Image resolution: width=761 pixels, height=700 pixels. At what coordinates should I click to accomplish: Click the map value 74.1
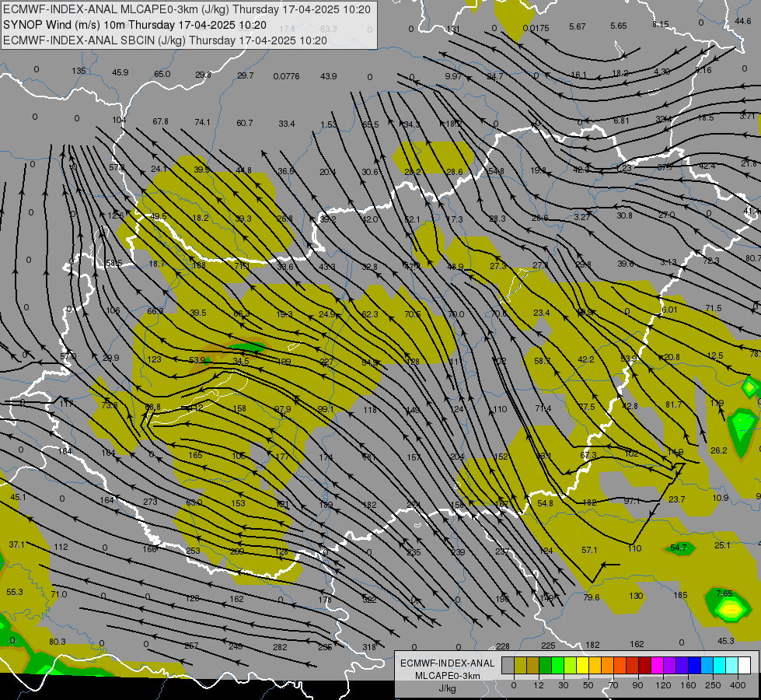[202, 122]
